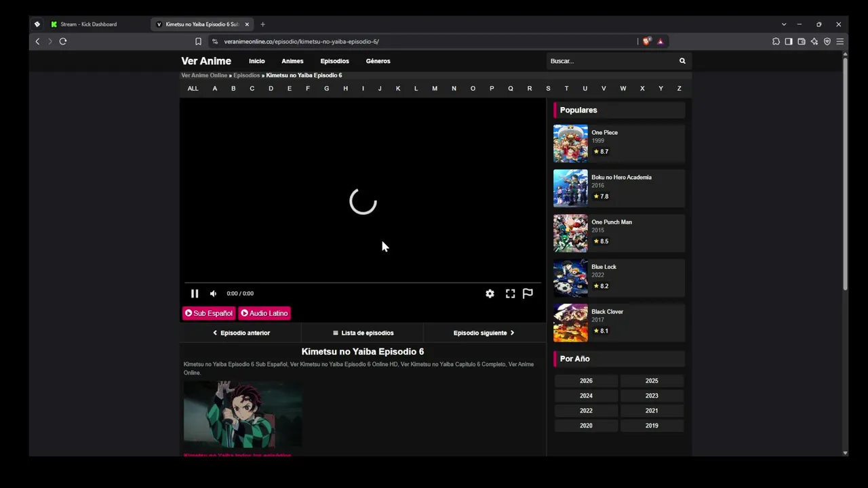Click the One Piece title text
This screenshot has width=868, height=488.
tap(604, 133)
